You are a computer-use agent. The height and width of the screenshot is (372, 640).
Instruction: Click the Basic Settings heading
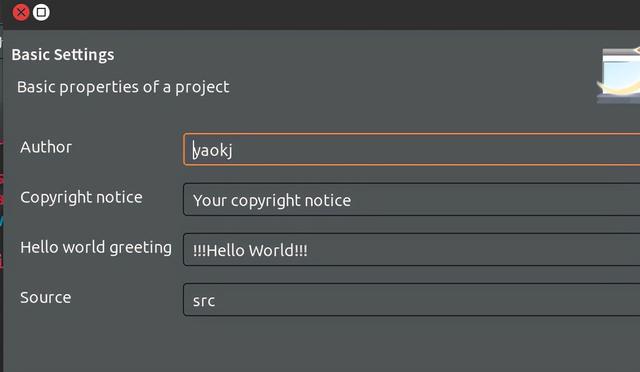[63, 55]
